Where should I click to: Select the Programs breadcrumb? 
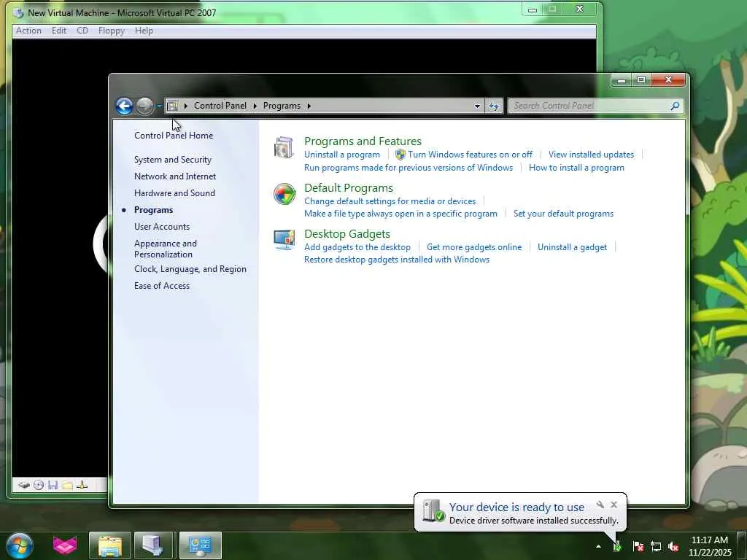[x=282, y=106]
